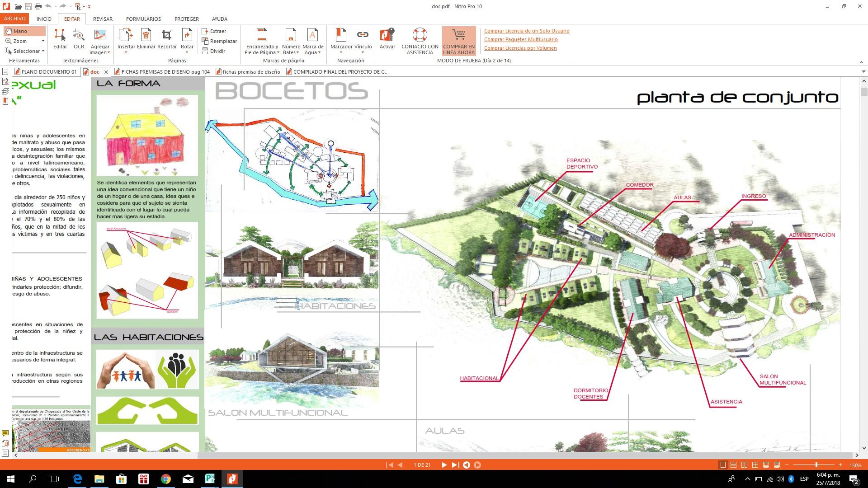This screenshot has width=868, height=488.
Task: Expand the Agregar imagen dropdown
Action: [x=109, y=53]
